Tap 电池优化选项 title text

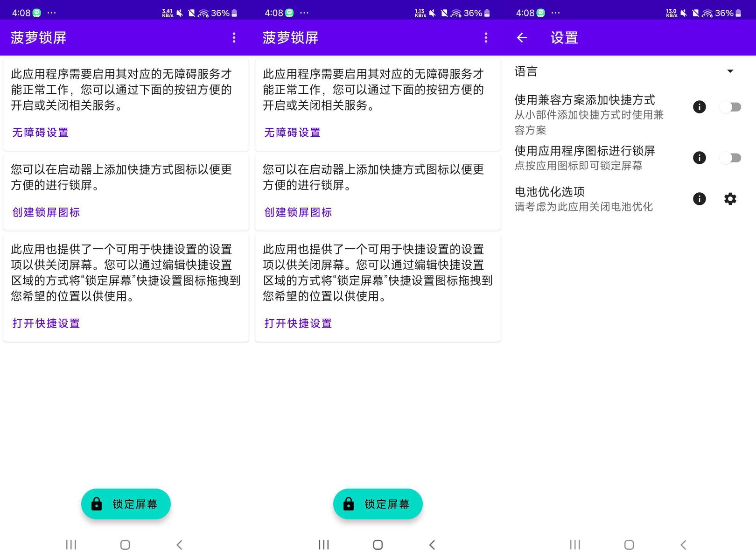(x=550, y=192)
